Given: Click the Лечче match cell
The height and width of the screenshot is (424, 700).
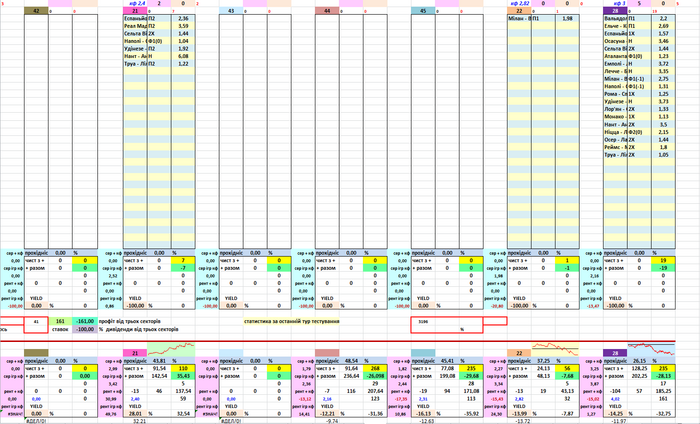Looking at the screenshot, I should tap(615, 72).
